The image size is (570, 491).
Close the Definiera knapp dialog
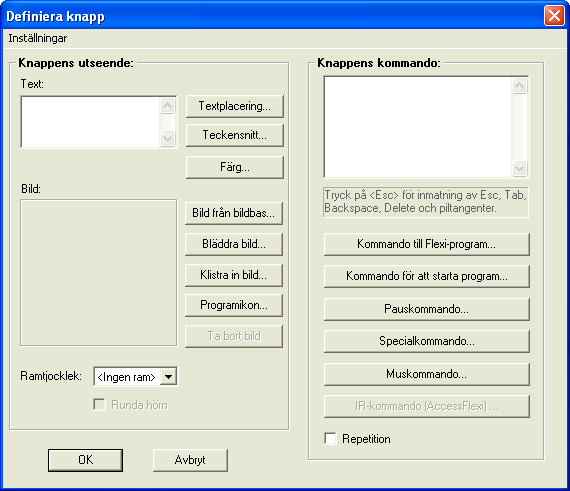coord(554,16)
